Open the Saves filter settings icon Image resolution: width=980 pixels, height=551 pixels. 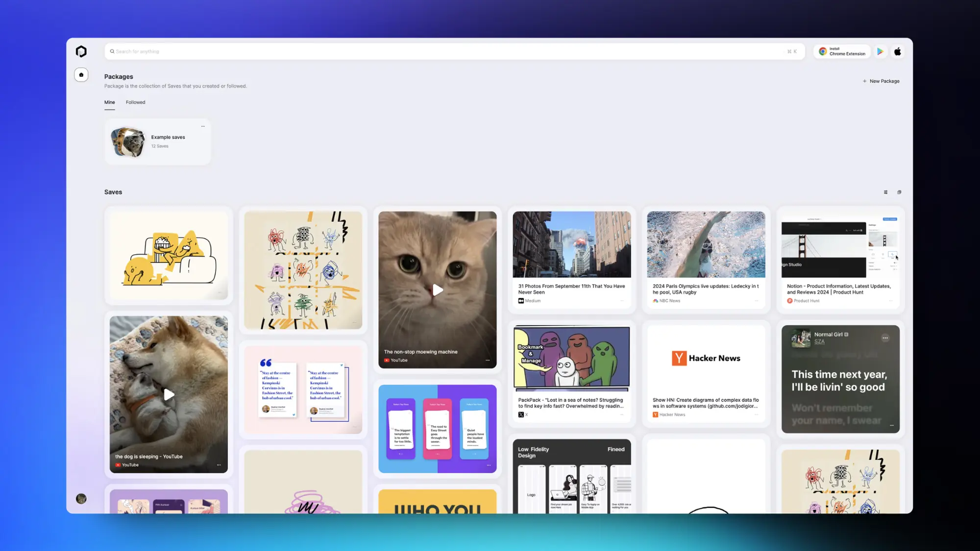click(x=885, y=192)
